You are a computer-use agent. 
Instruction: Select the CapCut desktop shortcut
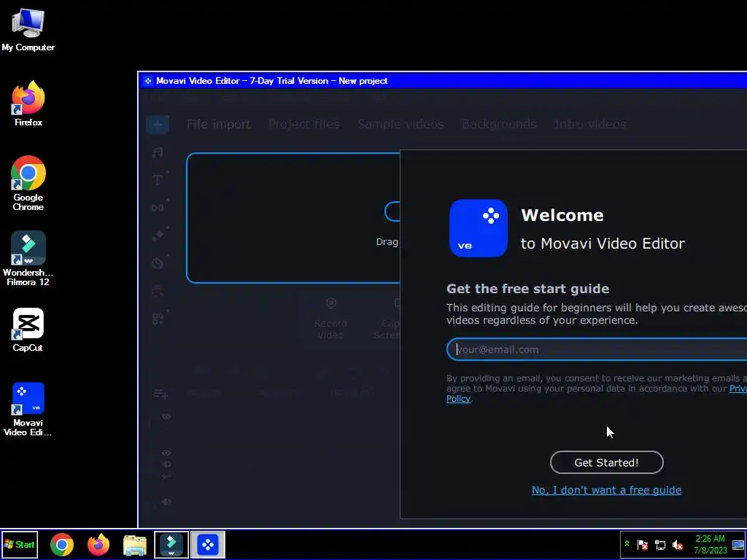[28, 330]
